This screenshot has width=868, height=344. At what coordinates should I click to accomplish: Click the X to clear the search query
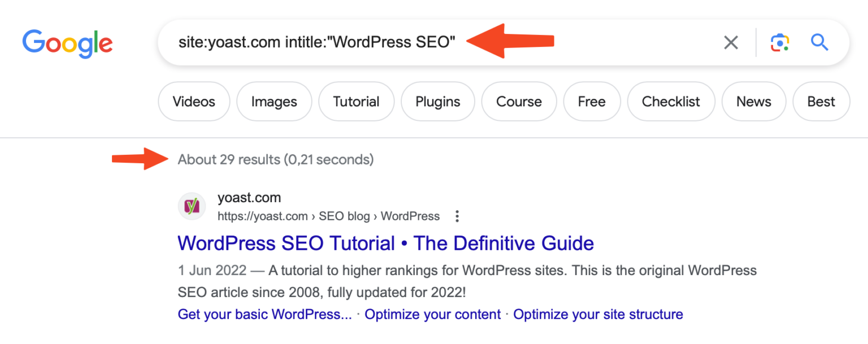731,42
